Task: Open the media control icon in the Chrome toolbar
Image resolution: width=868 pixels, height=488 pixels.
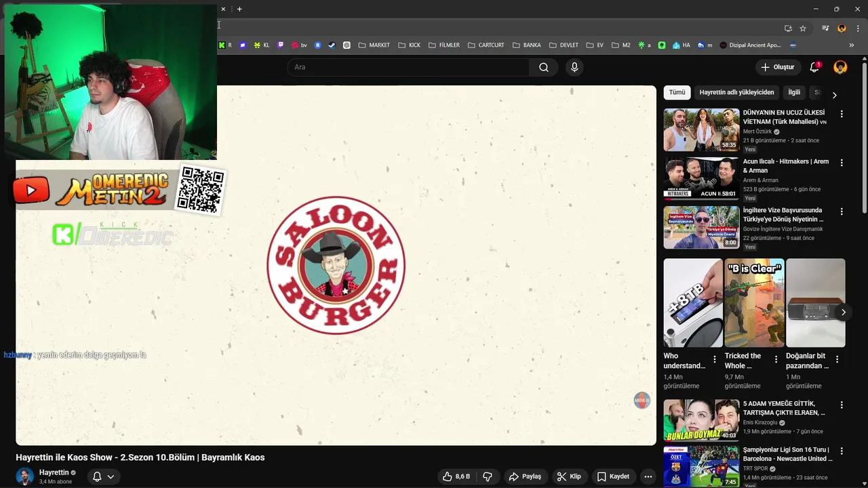Action: [x=825, y=28]
